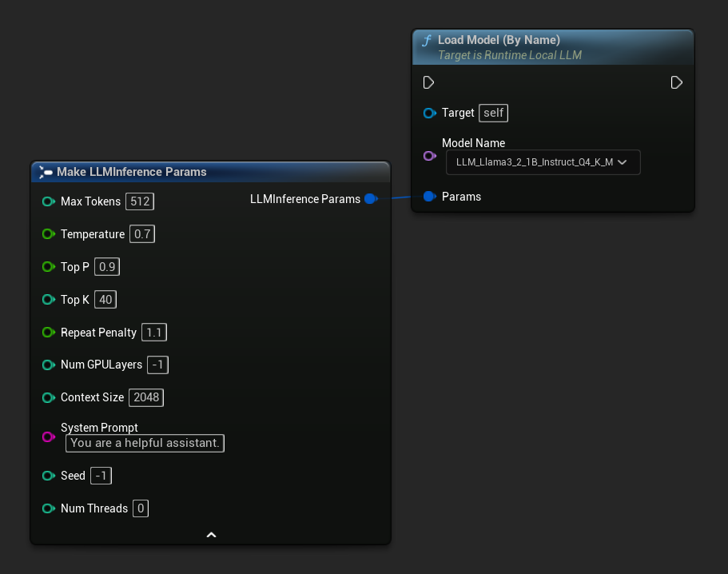728x574 pixels.
Task: Click the Num GPULayers input pin
Action: [x=49, y=365]
